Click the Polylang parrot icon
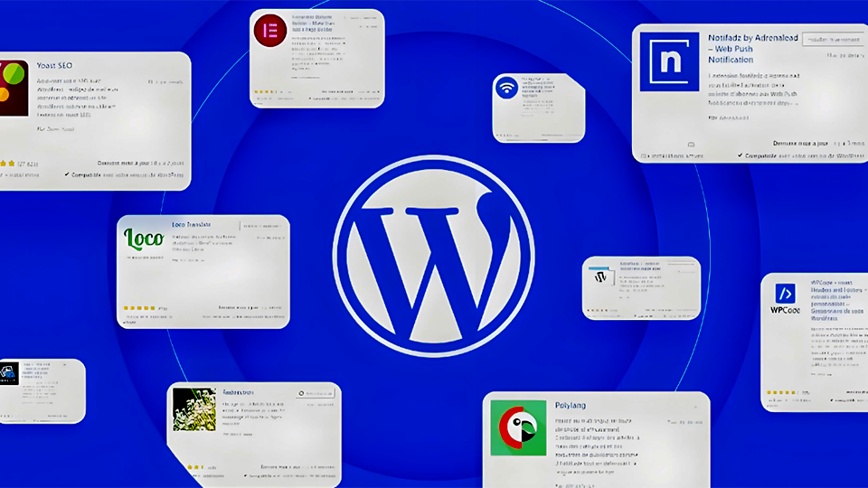The width and height of the screenshot is (868, 488). click(518, 427)
